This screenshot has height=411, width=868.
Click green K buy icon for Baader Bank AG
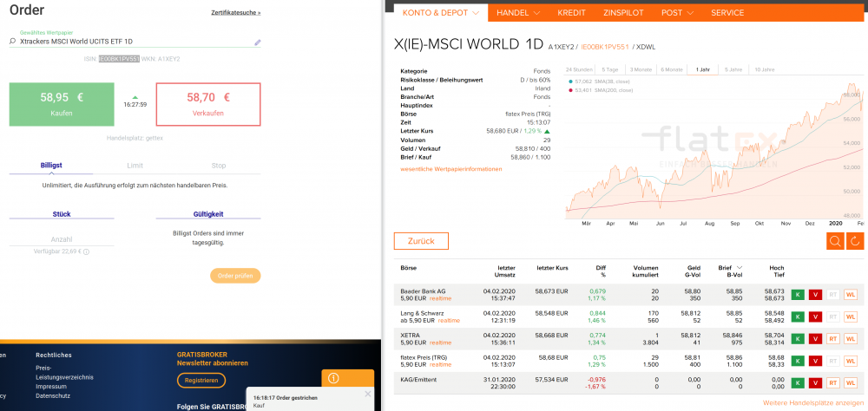point(798,295)
